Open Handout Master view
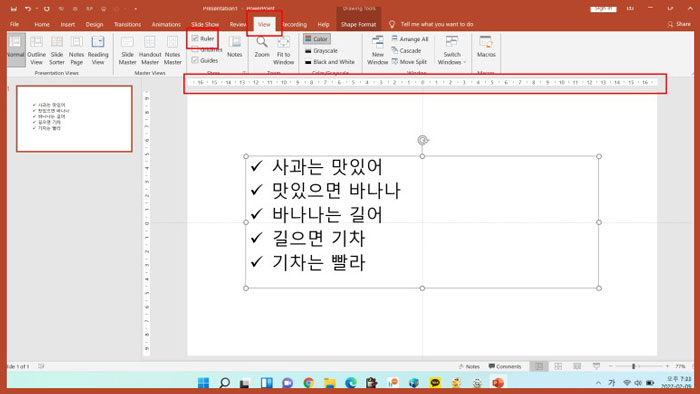 (150, 50)
